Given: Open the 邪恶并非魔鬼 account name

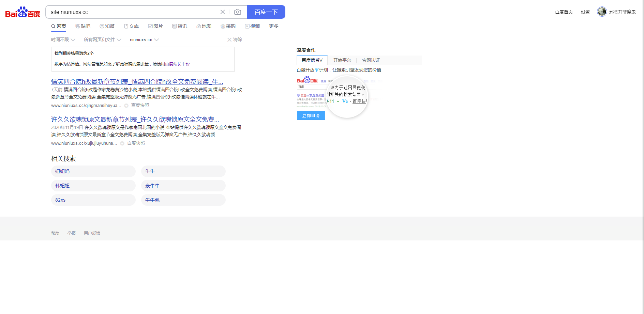Looking at the screenshot, I should pos(623,12).
